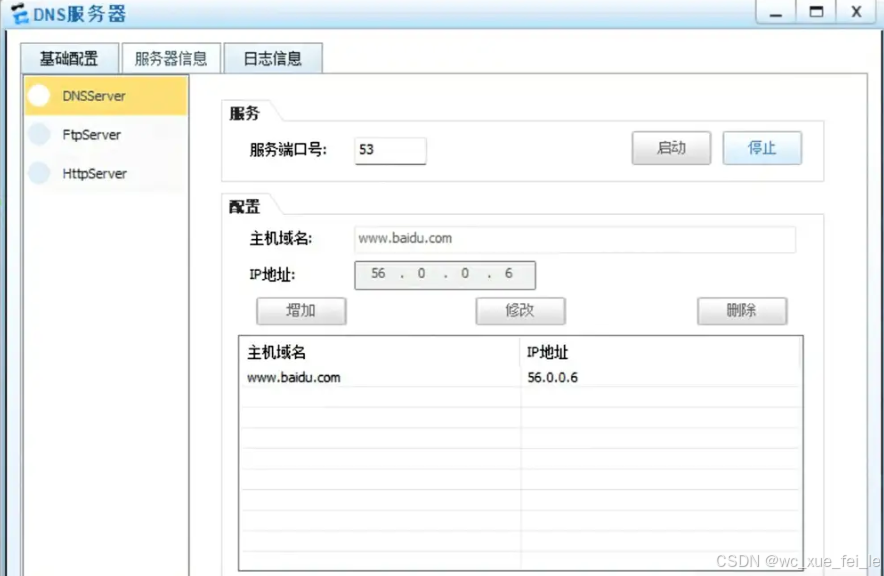The width and height of the screenshot is (884, 576).
Task: Click the first IP octet showing 56
Action: (378, 273)
